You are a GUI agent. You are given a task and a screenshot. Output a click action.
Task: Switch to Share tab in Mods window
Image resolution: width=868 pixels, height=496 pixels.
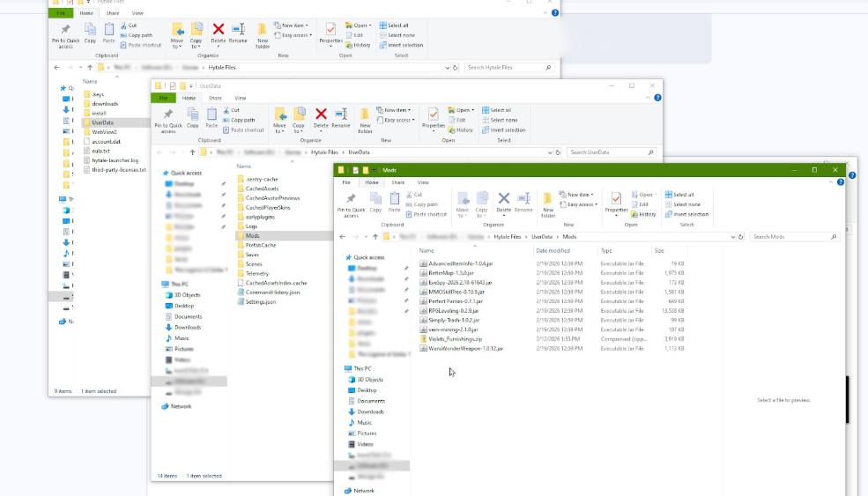398,182
